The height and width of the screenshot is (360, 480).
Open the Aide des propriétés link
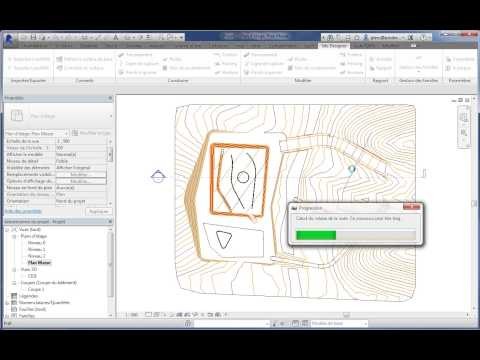(x=23, y=211)
